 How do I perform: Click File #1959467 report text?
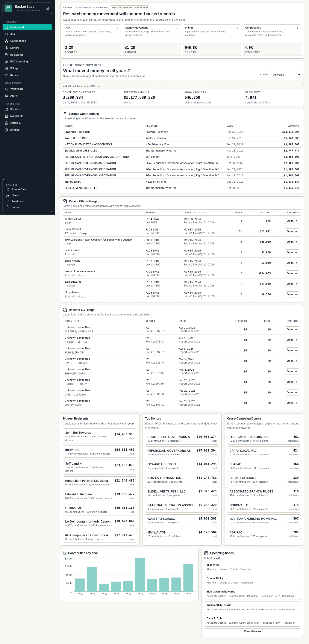(154, 352)
